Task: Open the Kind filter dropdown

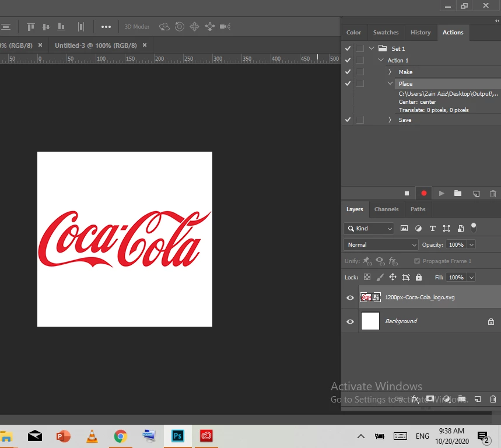Action: (369, 228)
